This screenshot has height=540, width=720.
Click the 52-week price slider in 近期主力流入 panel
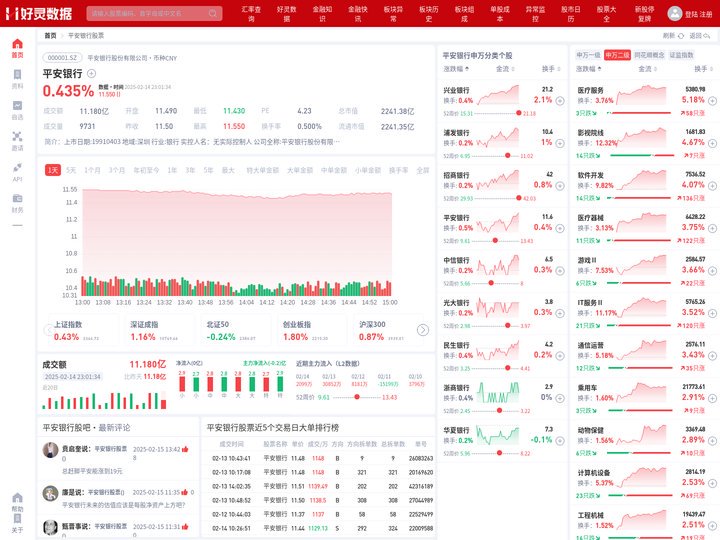357,397
